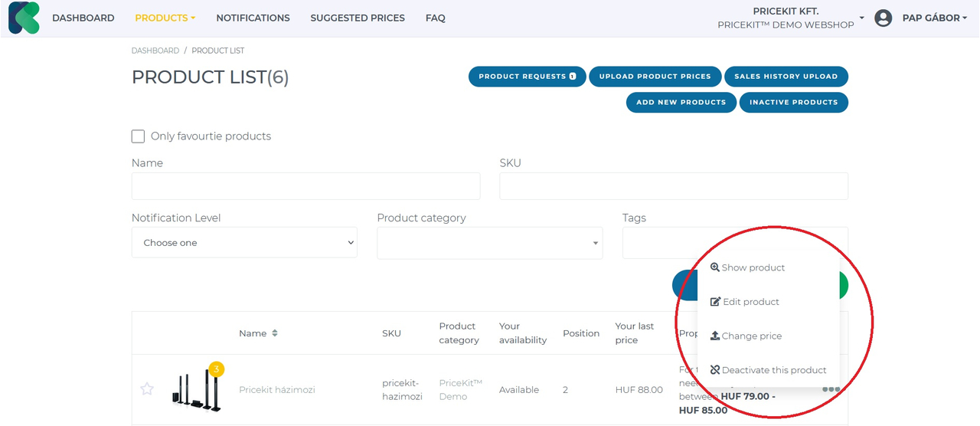Open the Product category dropdown

[x=490, y=242]
